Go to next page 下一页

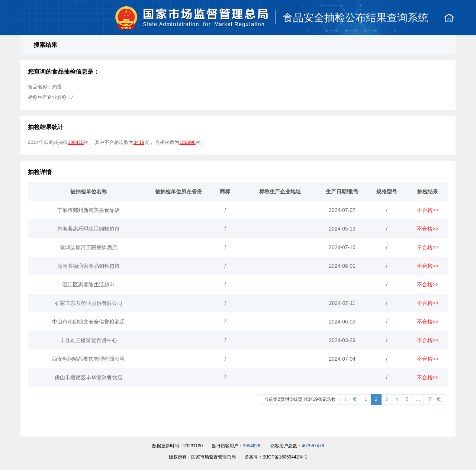tap(434, 399)
